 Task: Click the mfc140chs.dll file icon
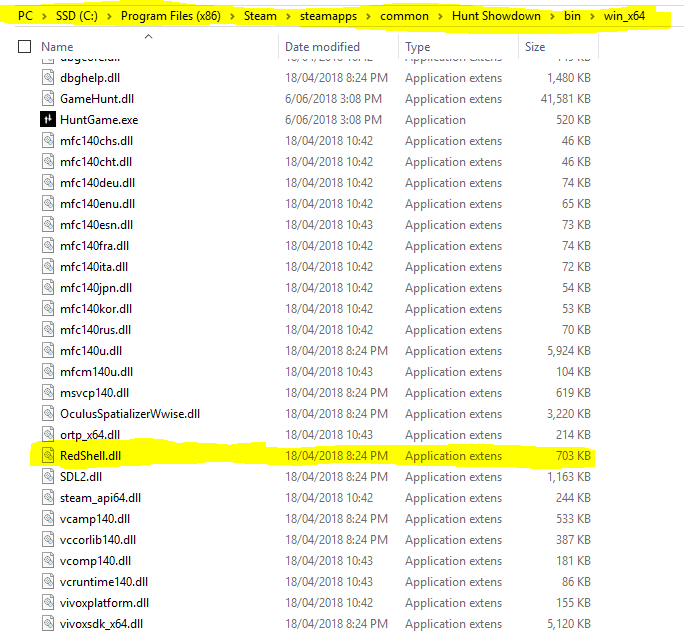click(48, 140)
